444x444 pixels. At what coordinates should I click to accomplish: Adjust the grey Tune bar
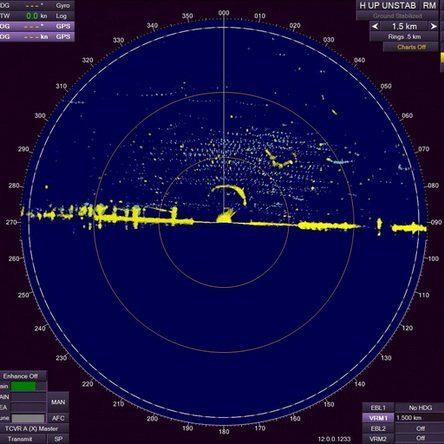pyautogui.click(x=28, y=418)
